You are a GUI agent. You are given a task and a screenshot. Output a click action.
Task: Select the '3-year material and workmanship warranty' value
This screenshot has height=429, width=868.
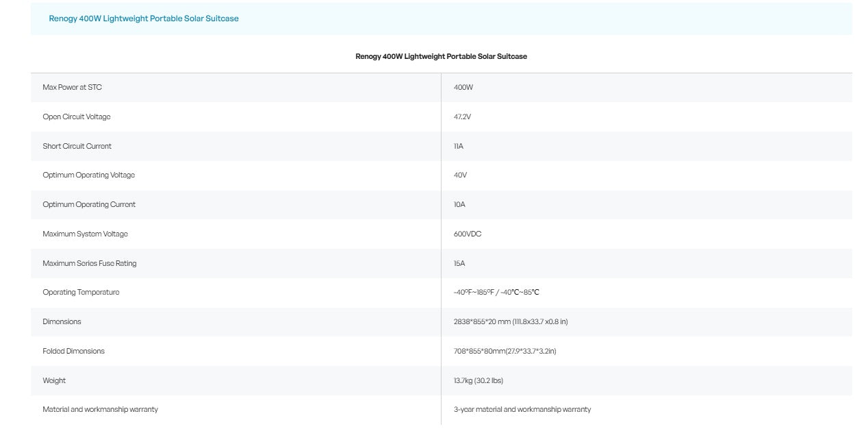(x=522, y=409)
